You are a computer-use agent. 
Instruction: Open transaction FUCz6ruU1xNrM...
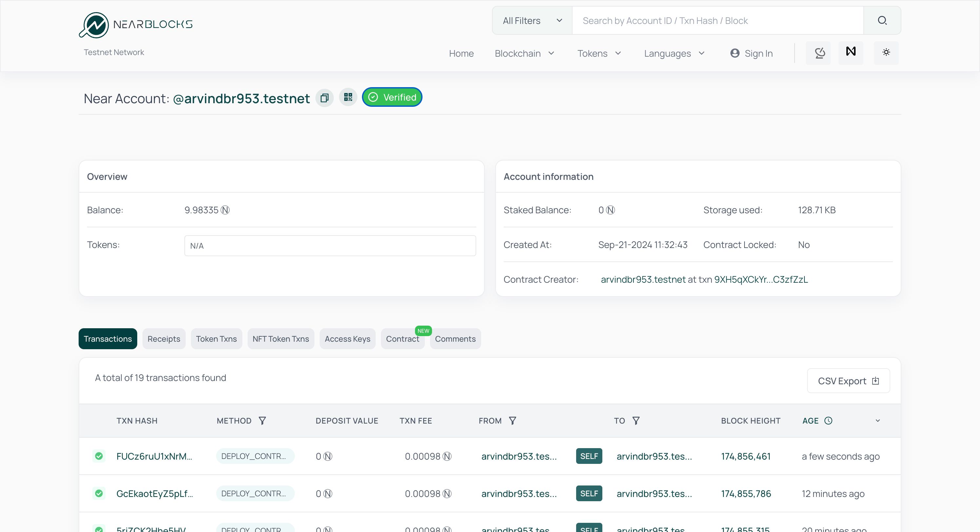[154, 456]
